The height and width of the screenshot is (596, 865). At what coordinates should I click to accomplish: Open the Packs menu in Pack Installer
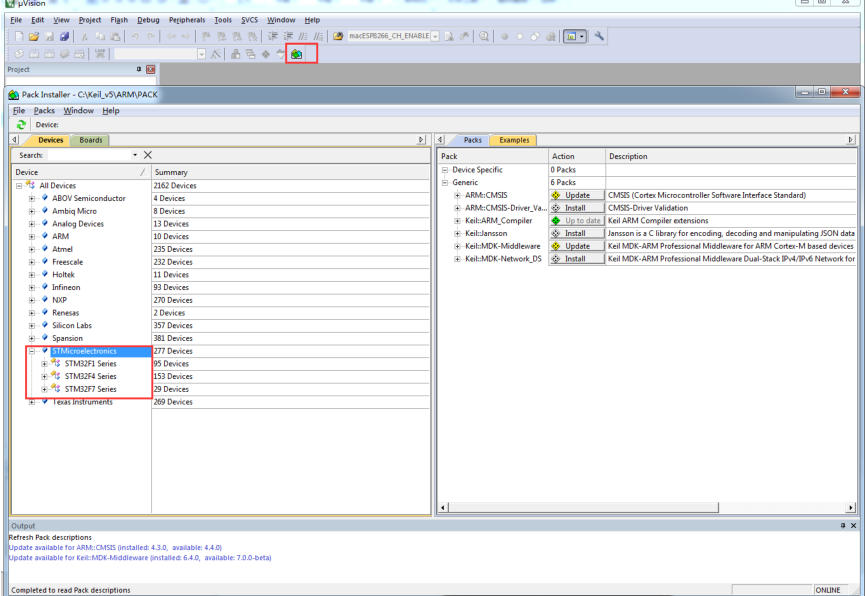click(44, 110)
